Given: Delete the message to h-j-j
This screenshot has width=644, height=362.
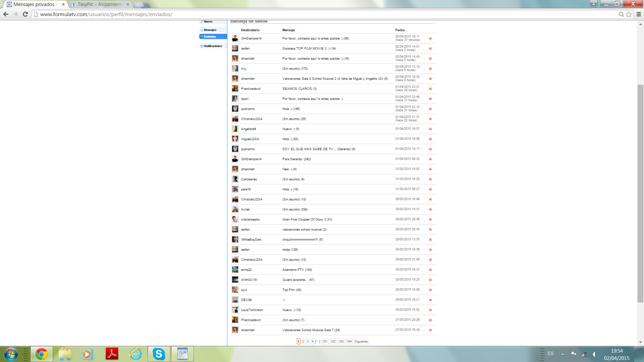Looking at the screenshot, I should pos(430,69).
